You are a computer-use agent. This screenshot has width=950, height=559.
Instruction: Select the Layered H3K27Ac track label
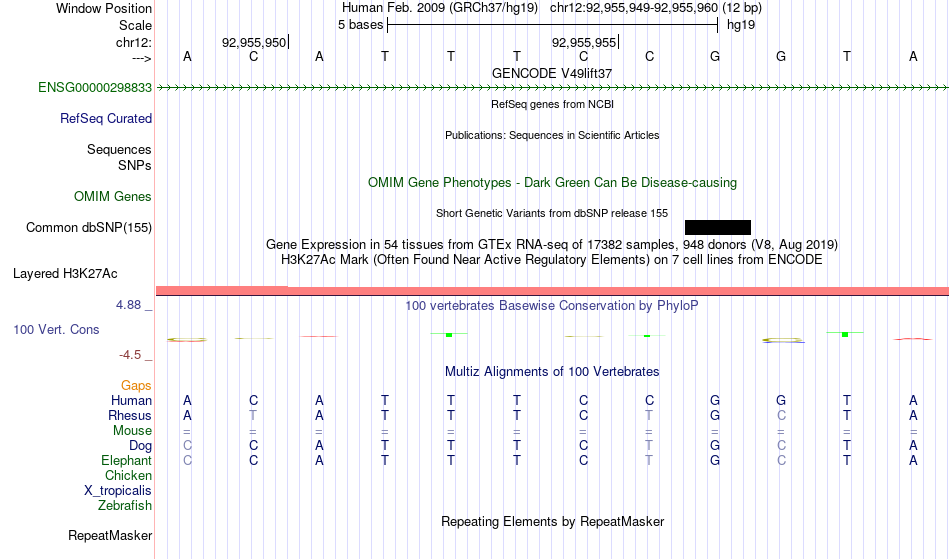(x=65, y=274)
